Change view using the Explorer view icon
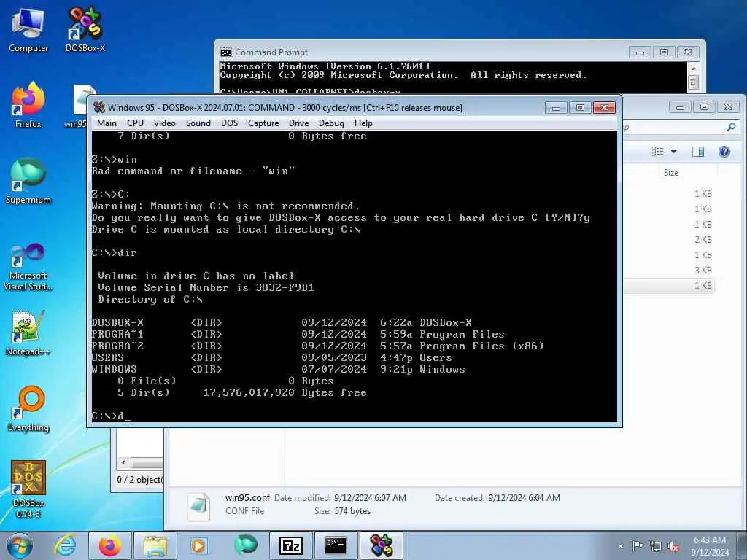This screenshot has height=560, width=747. (x=658, y=152)
